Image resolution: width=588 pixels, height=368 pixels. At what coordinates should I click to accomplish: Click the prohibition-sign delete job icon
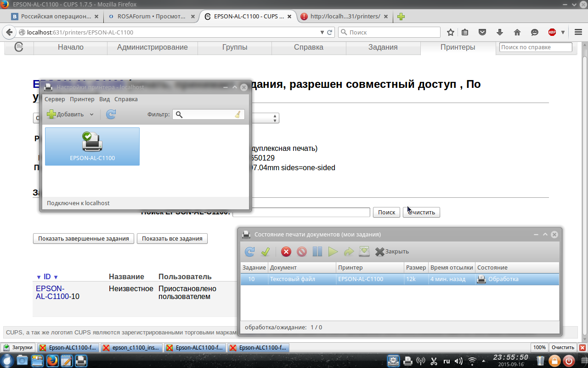coord(301,252)
